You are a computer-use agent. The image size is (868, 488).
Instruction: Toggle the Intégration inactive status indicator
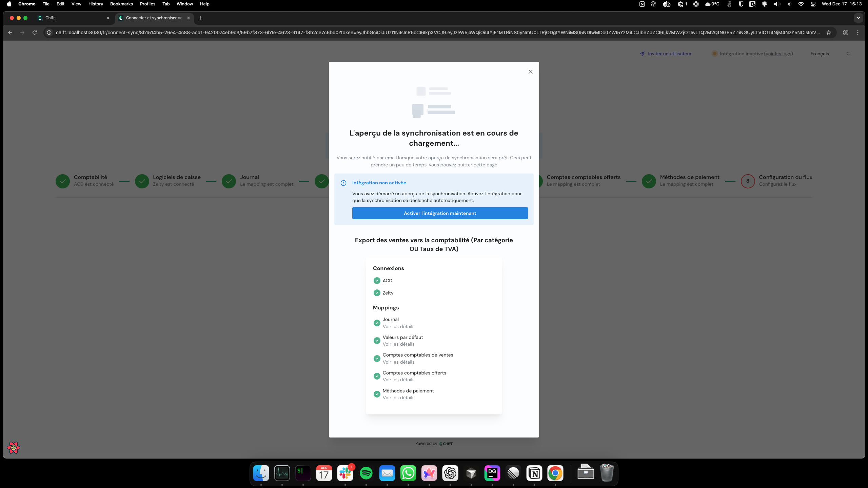[x=714, y=54]
